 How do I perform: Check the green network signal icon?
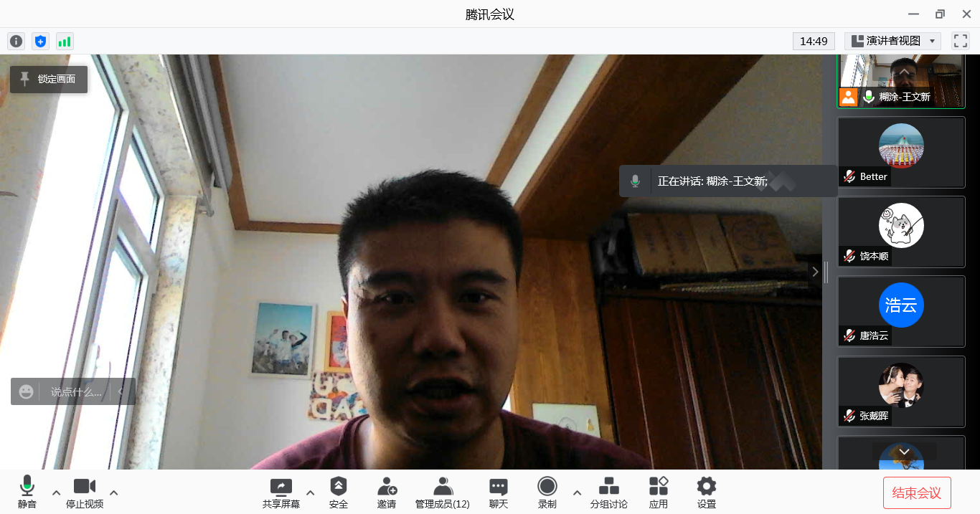[65, 42]
